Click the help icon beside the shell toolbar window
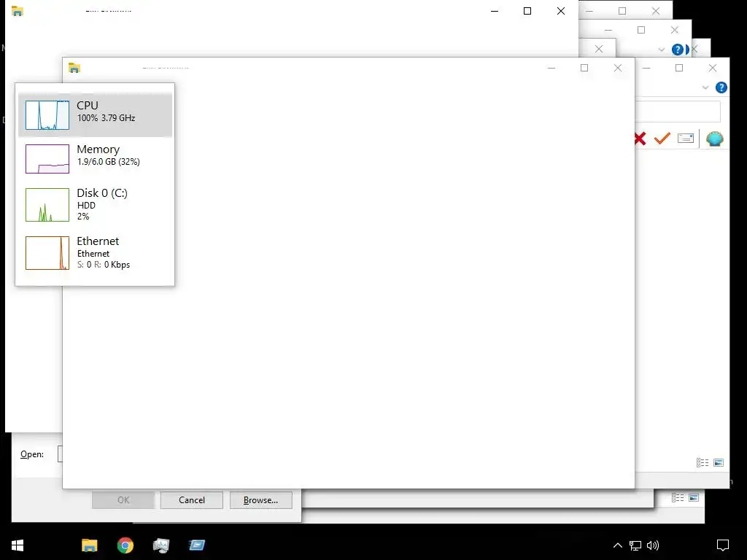The image size is (747, 560). 721,87
